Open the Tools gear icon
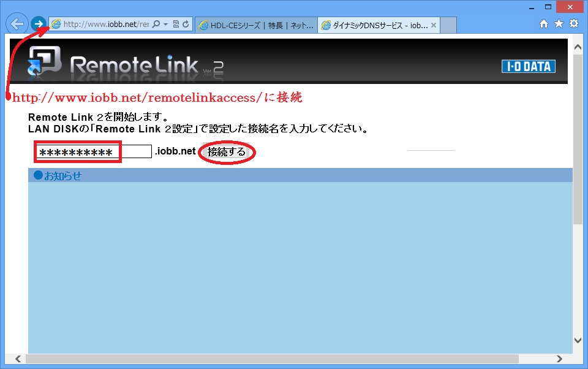This screenshot has width=588, height=369. (x=574, y=24)
